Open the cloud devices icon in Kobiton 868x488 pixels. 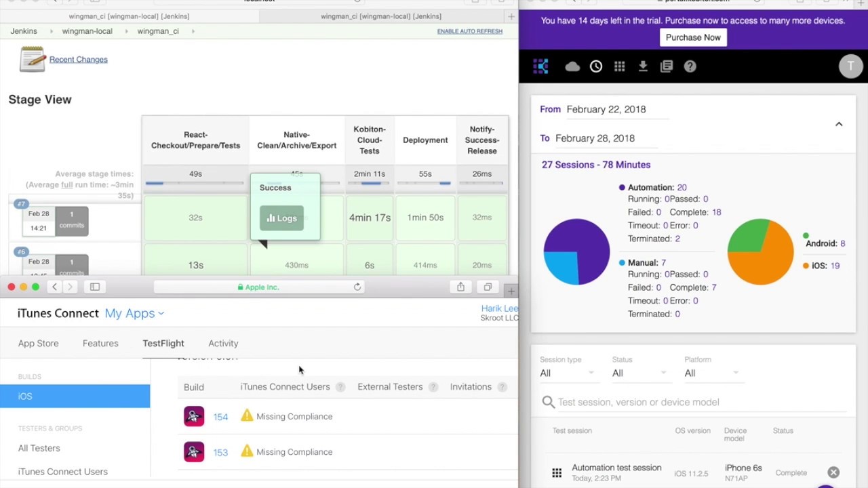coord(572,66)
